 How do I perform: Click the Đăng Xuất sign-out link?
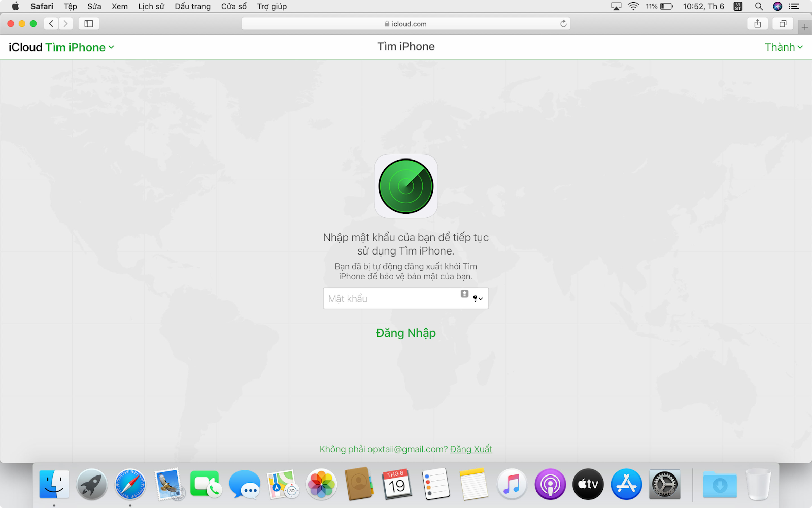[471, 449]
